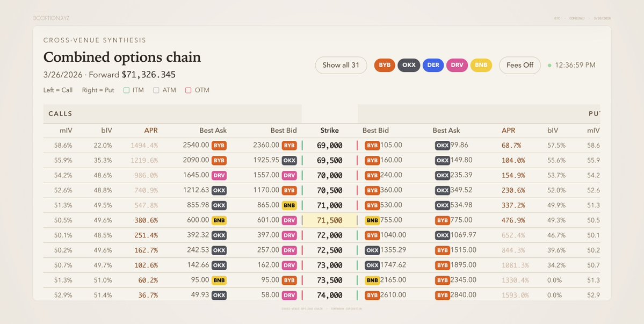Click the calls mIV column header
The width and height of the screenshot is (644, 324).
coord(66,131)
